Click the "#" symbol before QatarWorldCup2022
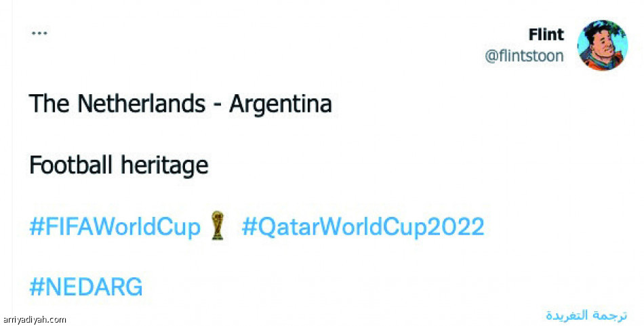The width and height of the screenshot is (644, 326). click(248, 227)
